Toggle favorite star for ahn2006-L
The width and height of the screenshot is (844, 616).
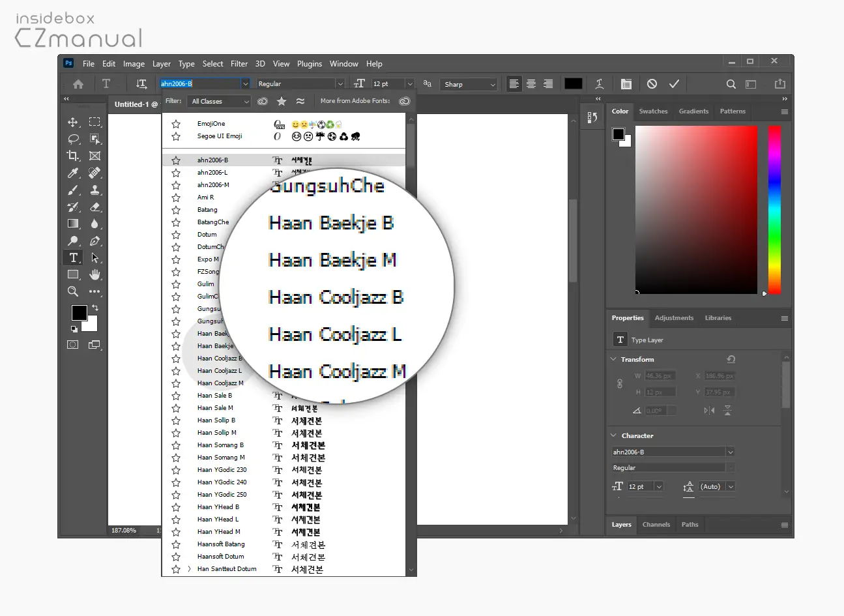tap(176, 173)
